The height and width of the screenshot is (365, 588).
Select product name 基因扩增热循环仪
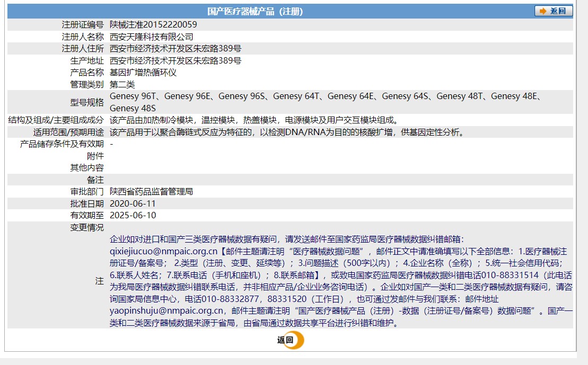click(143, 73)
